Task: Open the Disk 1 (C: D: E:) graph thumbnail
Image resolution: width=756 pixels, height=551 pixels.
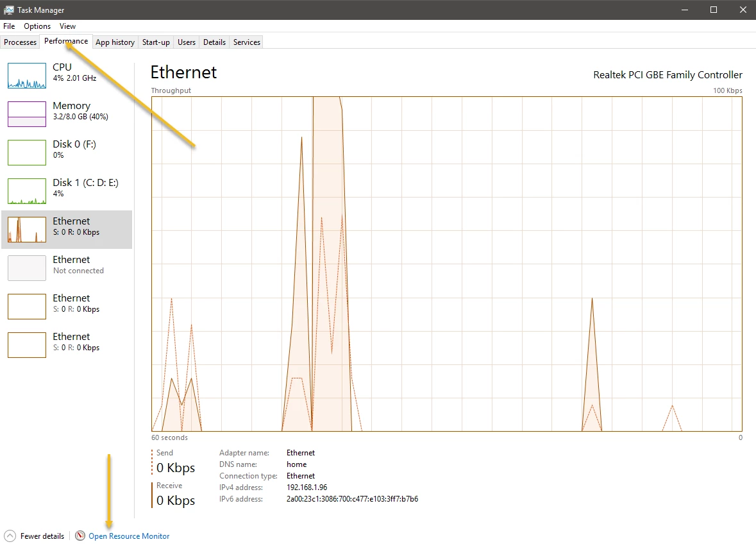Action: coord(27,191)
